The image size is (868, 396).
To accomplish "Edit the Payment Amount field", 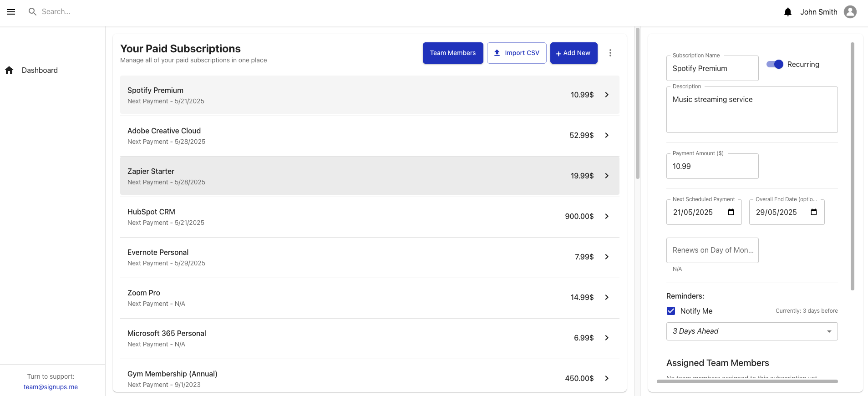I will coord(712,166).
